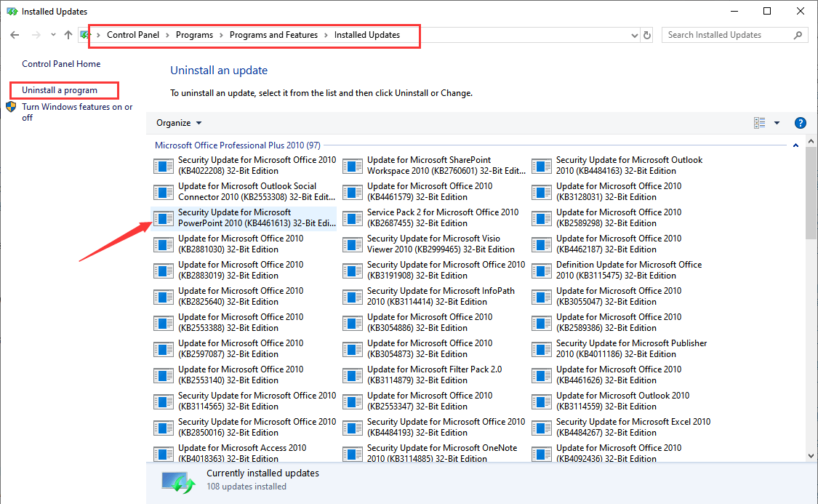This screenshot has height=504, width=818.
Task: Click the KB2825640 update icon
Action: [164, 297]
